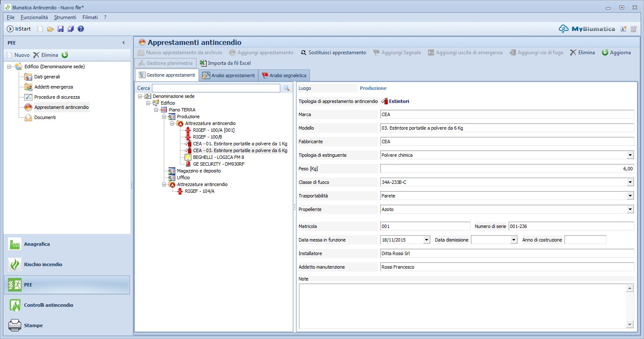Click Elimina in the PEE panel
The image size is (644, 339).
[x=46, y=55]
